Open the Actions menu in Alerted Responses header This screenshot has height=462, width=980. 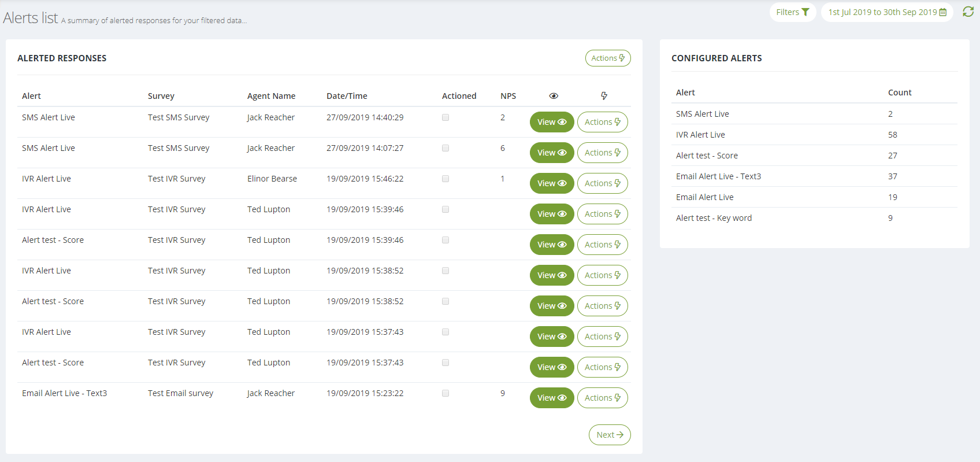(x=608, y=58)
